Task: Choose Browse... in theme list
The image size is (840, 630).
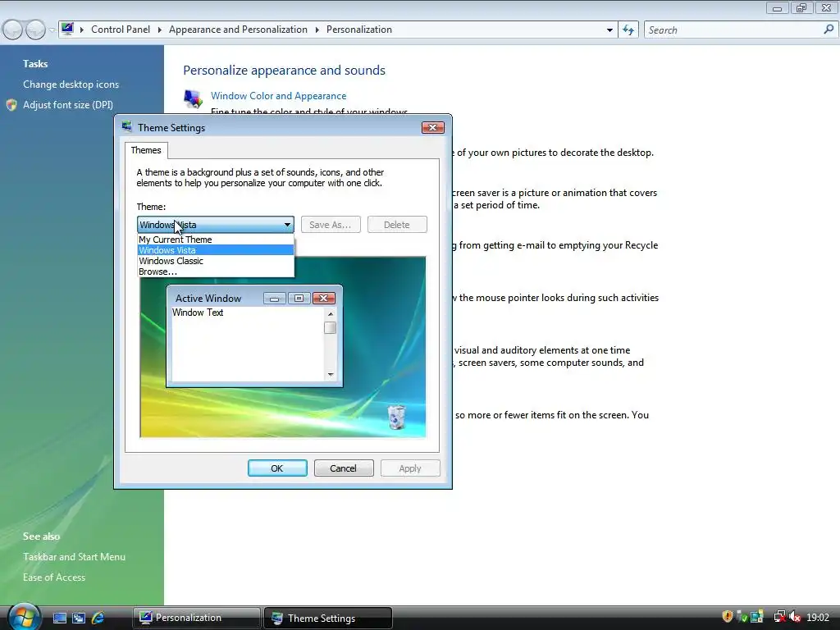Action: click(x=216, y=272)
